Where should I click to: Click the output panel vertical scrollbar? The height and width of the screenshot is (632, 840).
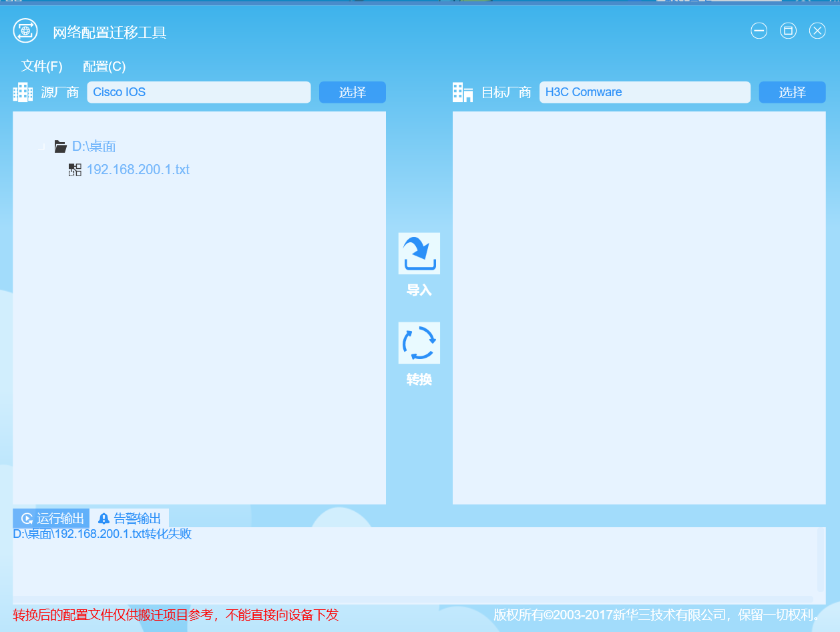[821, 559]
